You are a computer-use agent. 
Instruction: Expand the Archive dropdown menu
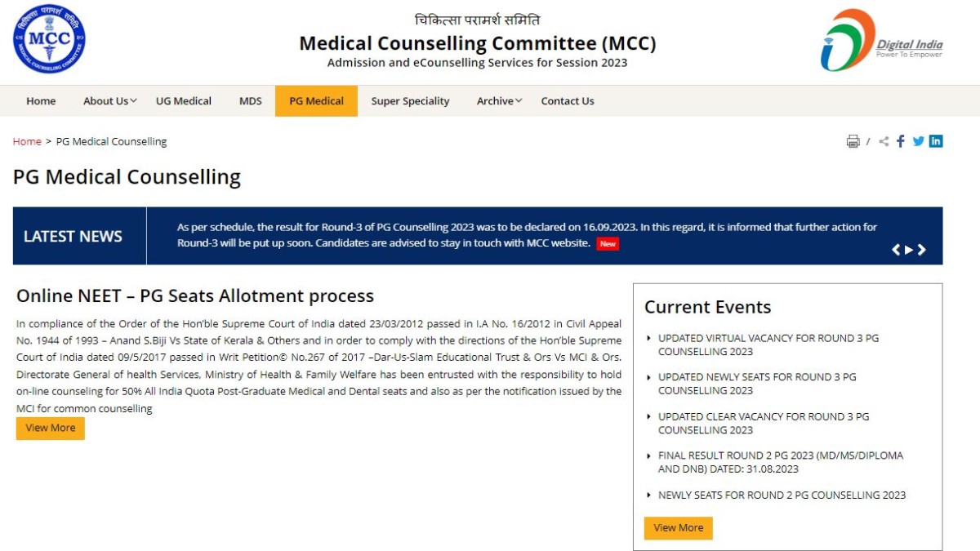coord(499,101)
